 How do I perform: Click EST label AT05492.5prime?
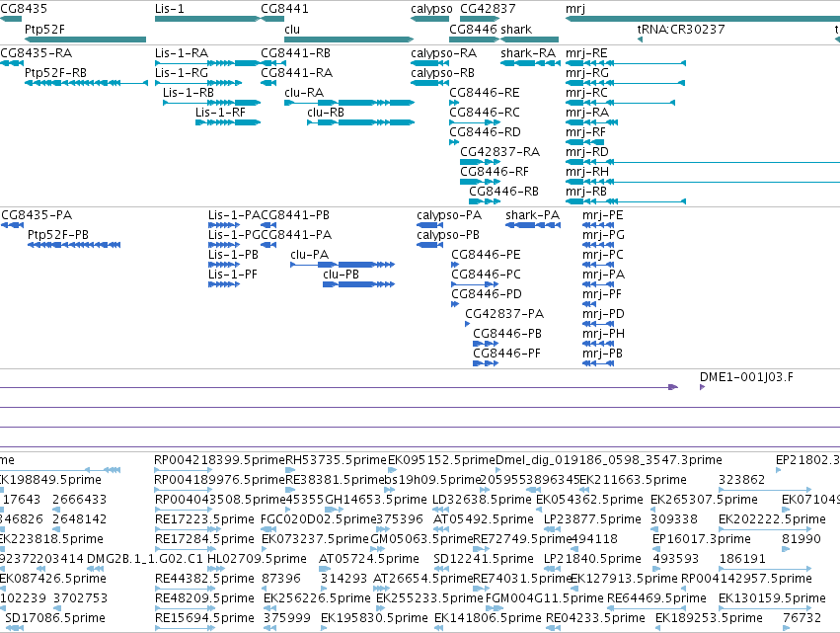click(x=484, y=519)
